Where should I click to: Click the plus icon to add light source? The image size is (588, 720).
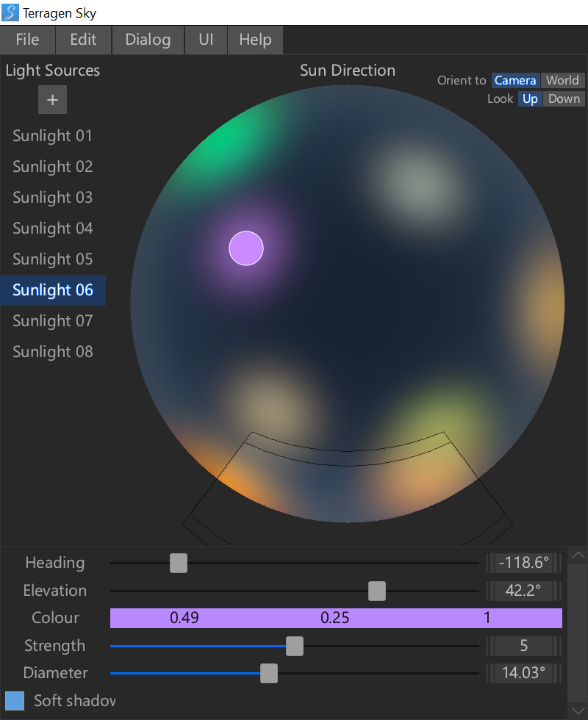[x=52, y=100]
